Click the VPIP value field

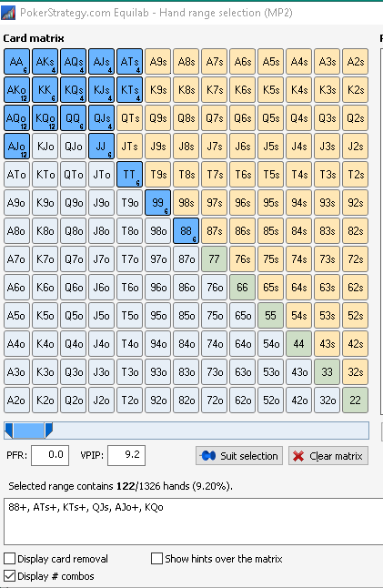point(126,455)
